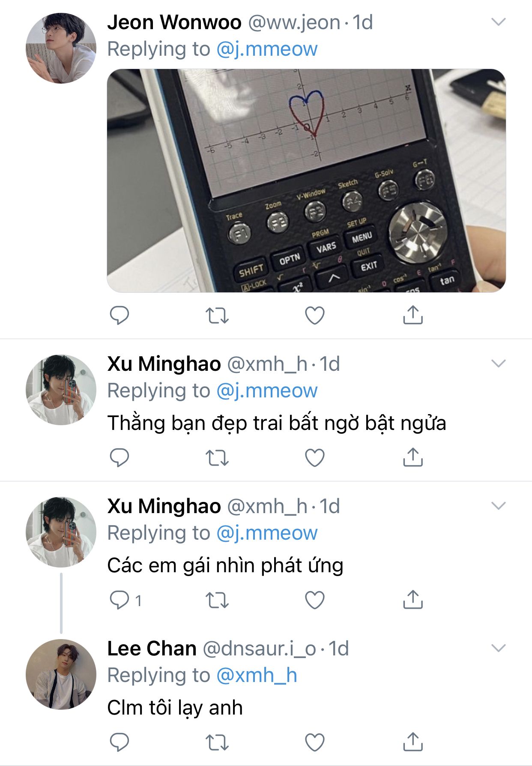Screen dimensions: 532x766
Task: Share the 'Thằng bạn đẹp trai' tweet
Action: click(413, 457)
